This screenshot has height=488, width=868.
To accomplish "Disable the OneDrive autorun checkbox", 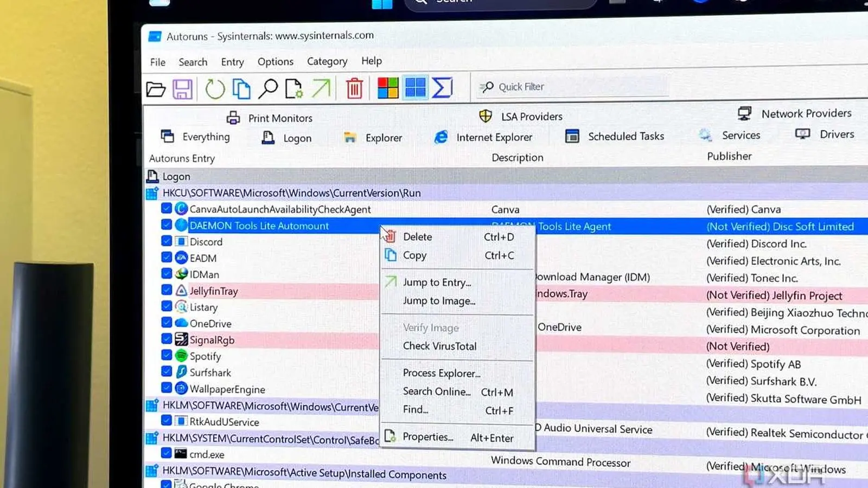I will click(x=167, y=323).
